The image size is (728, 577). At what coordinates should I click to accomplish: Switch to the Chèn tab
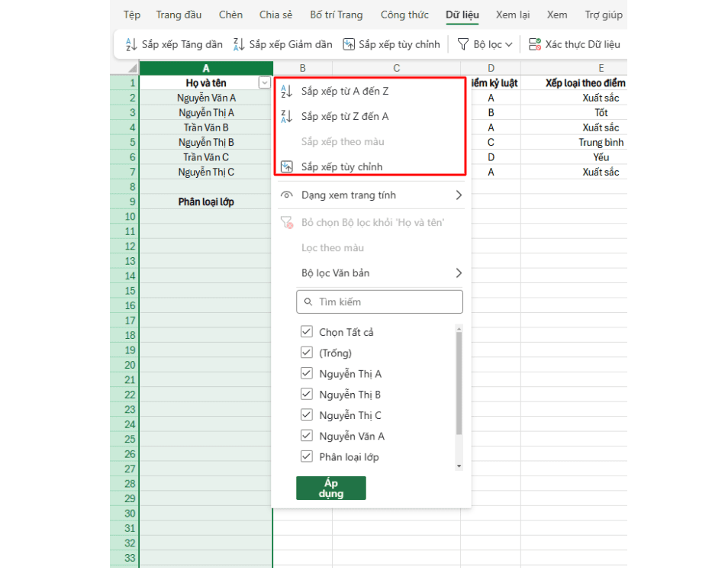(230, 15)
